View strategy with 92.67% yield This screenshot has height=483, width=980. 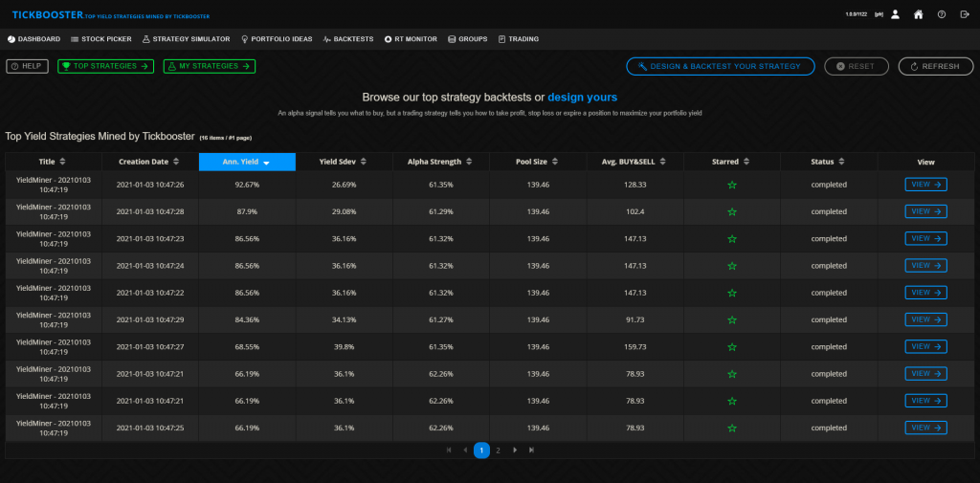coord(925,185)
